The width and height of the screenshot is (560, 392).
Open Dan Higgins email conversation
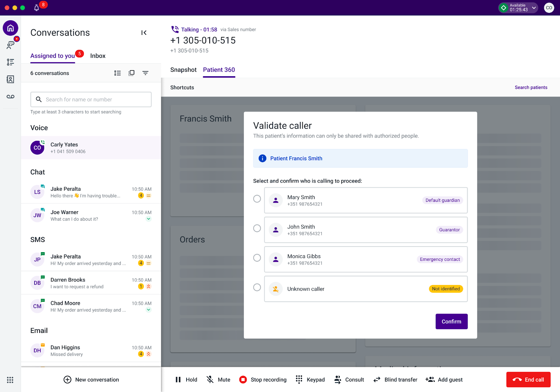click(91, 350)
